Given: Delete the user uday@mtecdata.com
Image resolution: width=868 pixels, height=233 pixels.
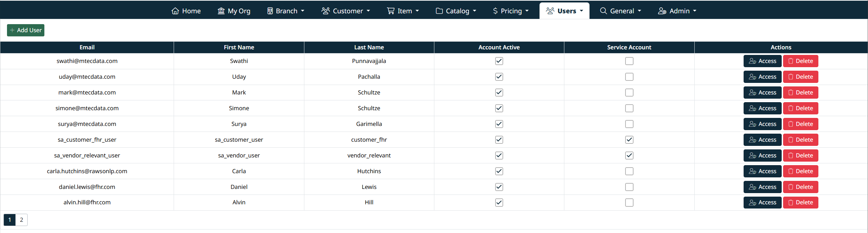Looking at the screenshot, I should pos(800,77).
